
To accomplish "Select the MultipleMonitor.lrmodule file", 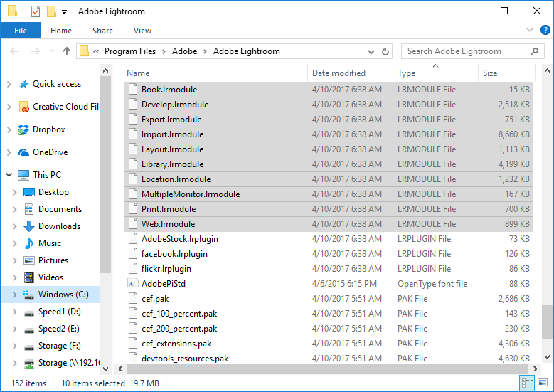I will click(x=329, y=194).
